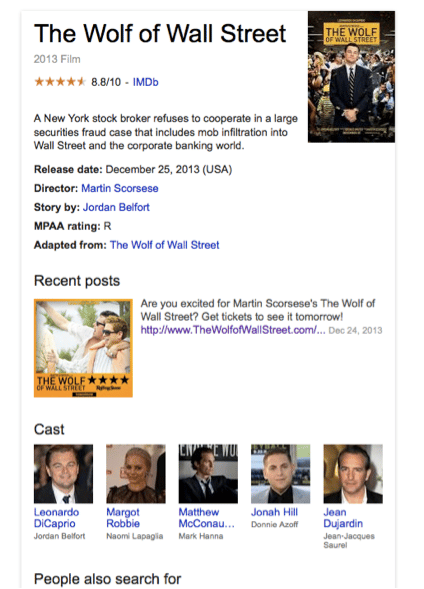Open the 'Adapted from' Wolf of Wall Street link
This screenshot has height=589, width=424.
pos(164,245)
